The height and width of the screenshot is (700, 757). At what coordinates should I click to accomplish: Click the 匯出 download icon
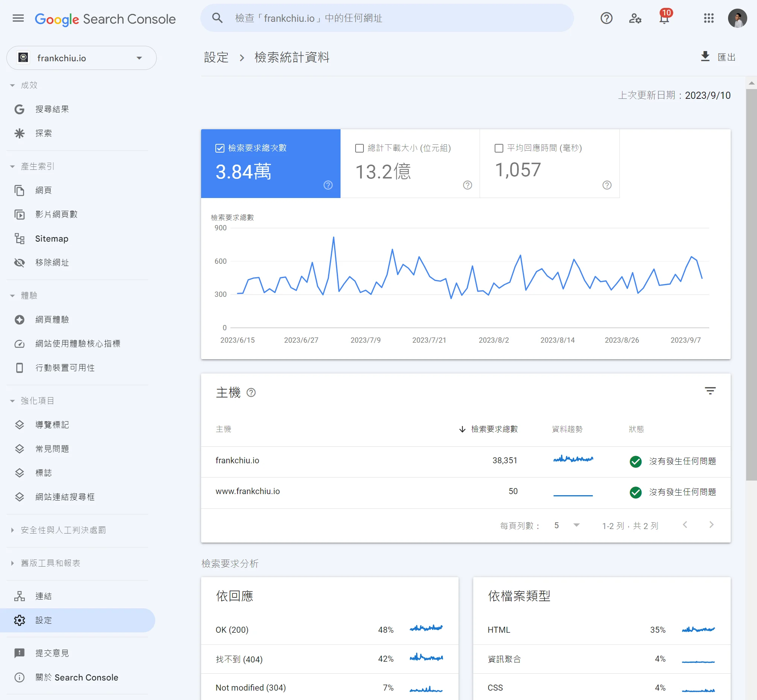pos(705,57)
